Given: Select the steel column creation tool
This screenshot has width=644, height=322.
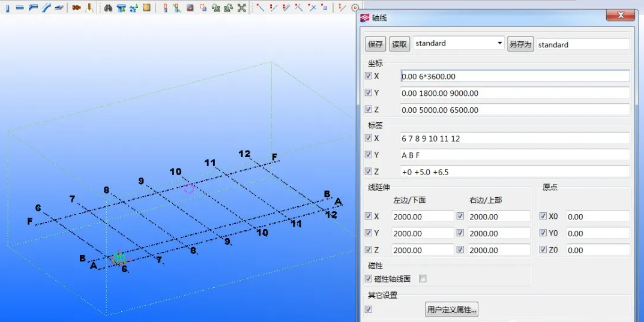Looking at the screenshot, I should 7,8.
